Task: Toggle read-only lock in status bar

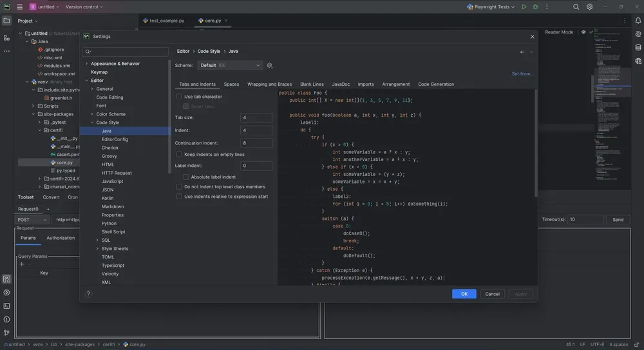Action: click(636, 345)
